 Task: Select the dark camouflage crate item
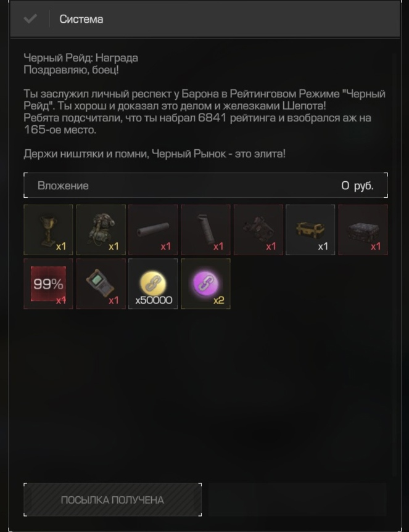363,230
